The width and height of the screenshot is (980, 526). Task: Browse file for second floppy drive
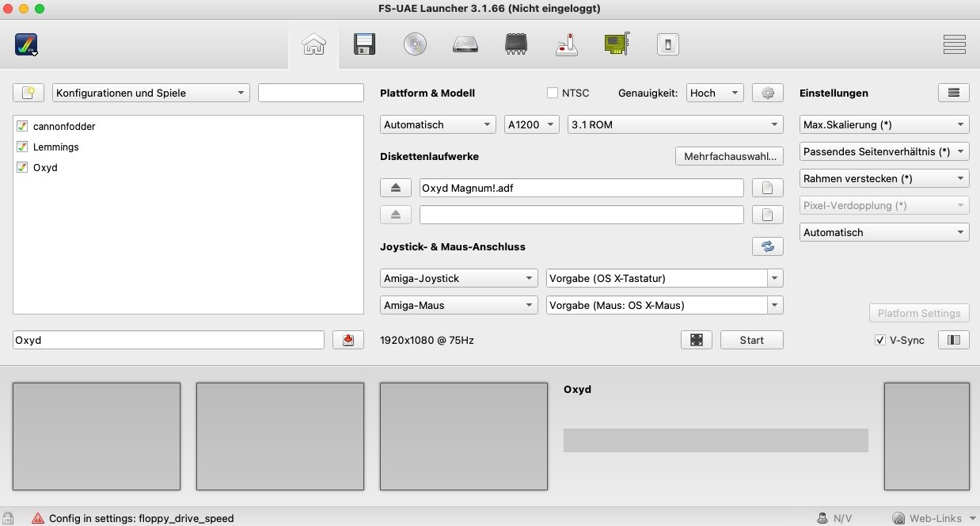(768, 215)
